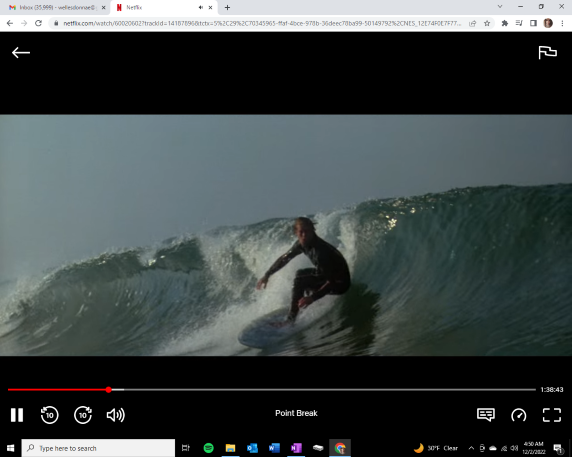Open the Chrome profile avatar
The image size is (572, 457).
548,23
